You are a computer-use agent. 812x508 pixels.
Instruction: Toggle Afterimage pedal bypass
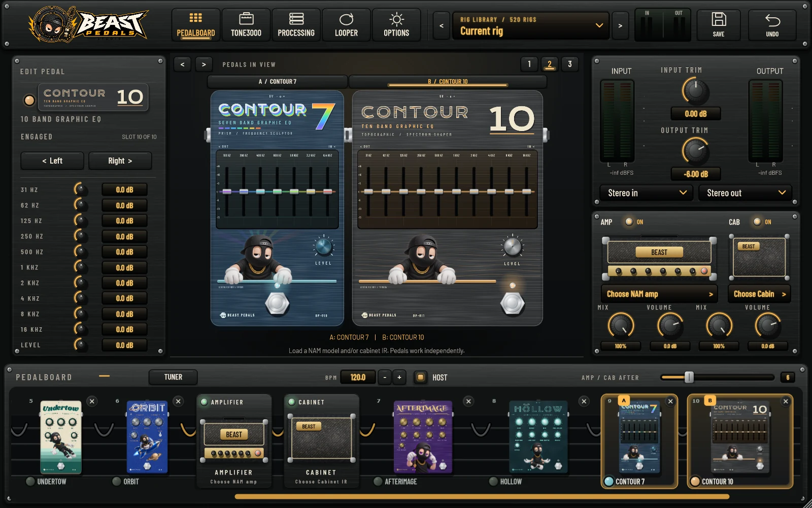click(x=378, y=482)
